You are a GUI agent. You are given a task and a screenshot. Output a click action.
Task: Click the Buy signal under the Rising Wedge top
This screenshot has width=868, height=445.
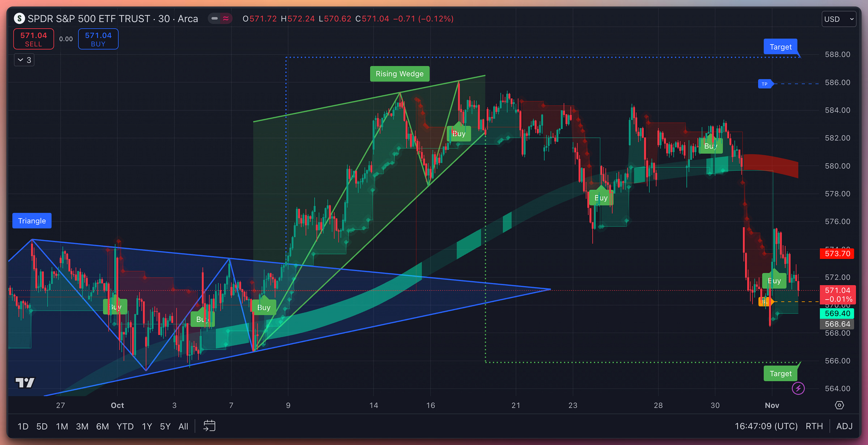tap(459, 133)
